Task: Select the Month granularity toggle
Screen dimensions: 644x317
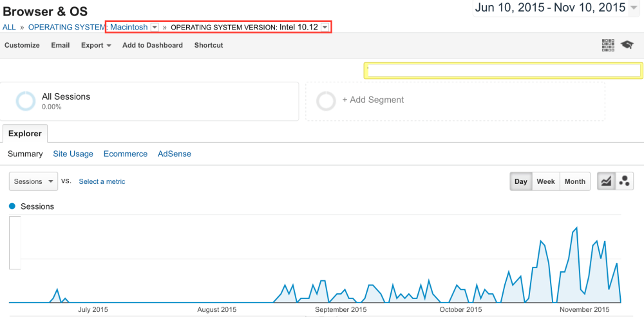Action: coord(574,181)
